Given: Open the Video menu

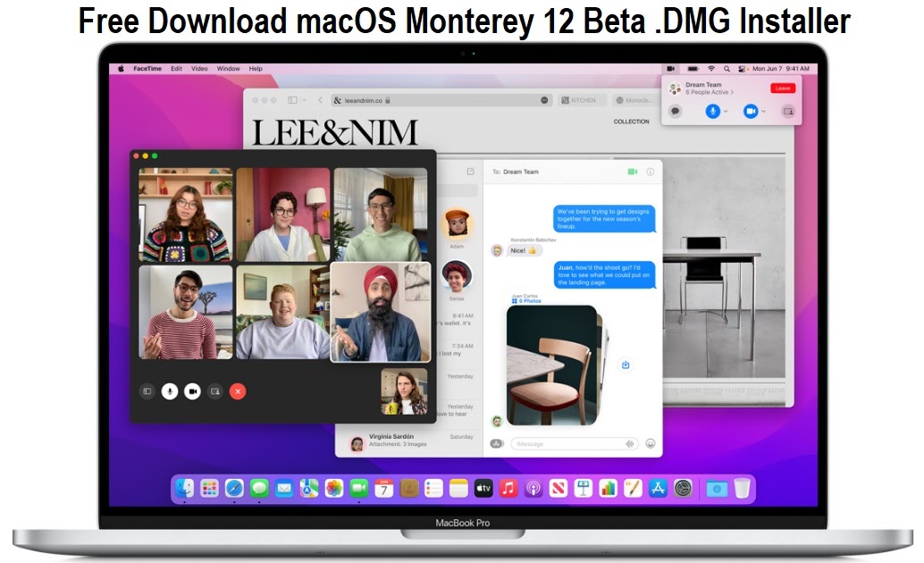Looking at the screenshot, I should (199, 69).
